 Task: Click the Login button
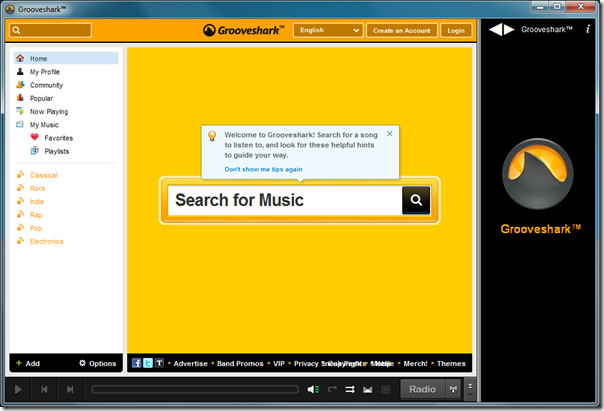(456, 30)
